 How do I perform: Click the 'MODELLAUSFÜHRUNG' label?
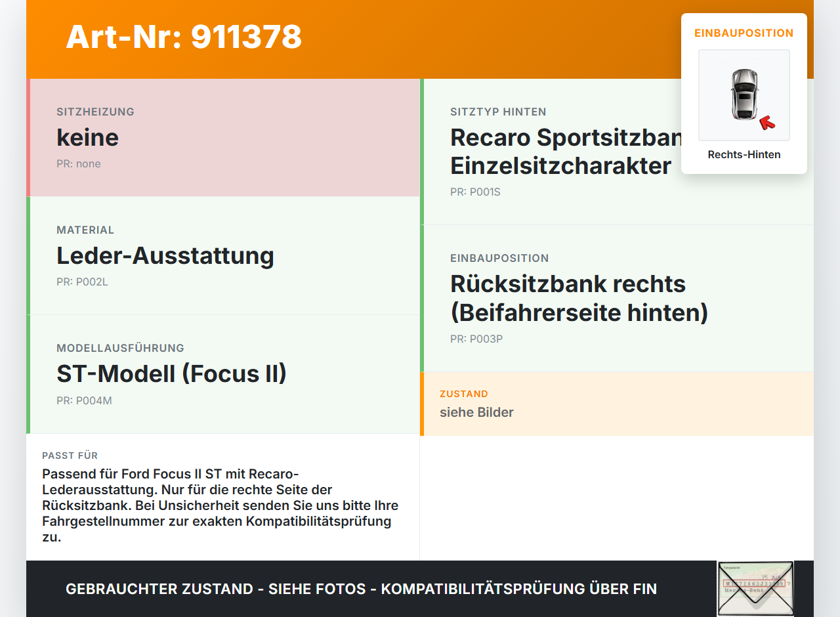(x=120, y=348)
